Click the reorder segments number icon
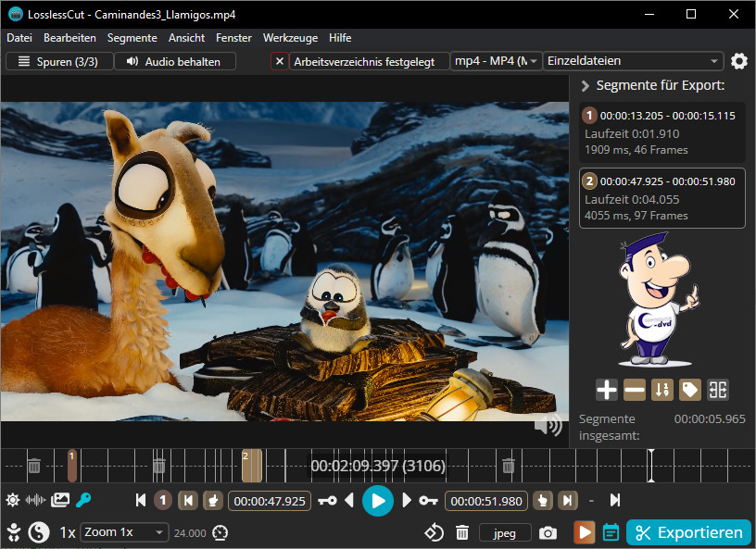 tap(661, 390)
